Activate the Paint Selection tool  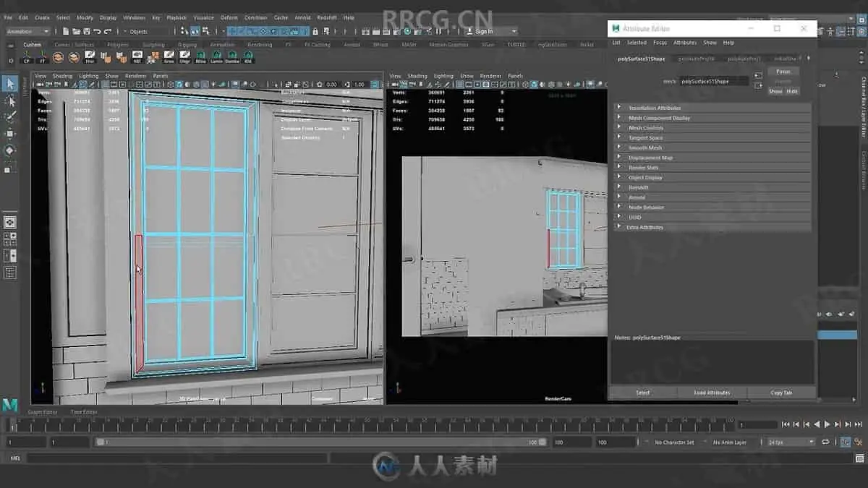tap(10, 117)
